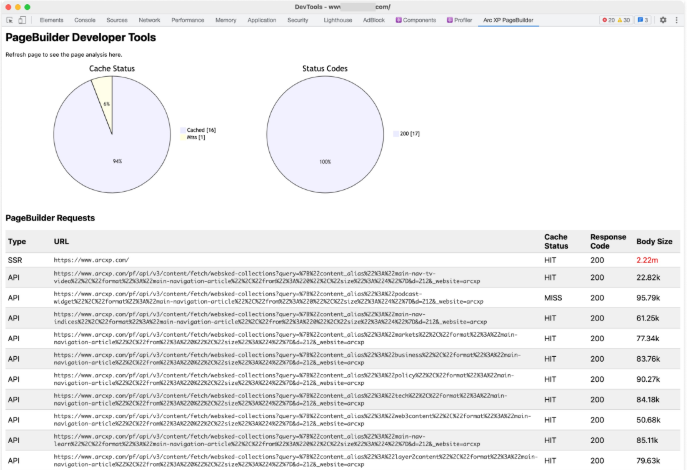
Task: Click the 94% cached slice of the pie
Action: 117,161
